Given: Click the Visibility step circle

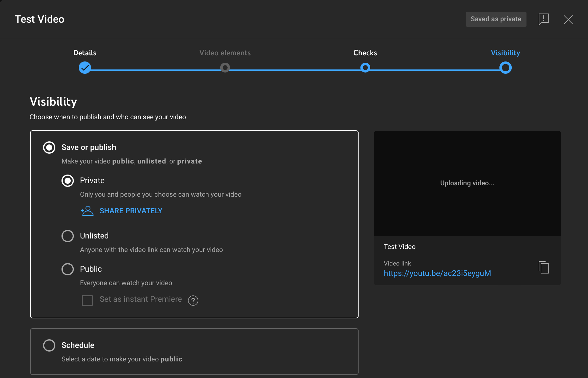Looking at the screenshot, I should click(x=505, y=68).
